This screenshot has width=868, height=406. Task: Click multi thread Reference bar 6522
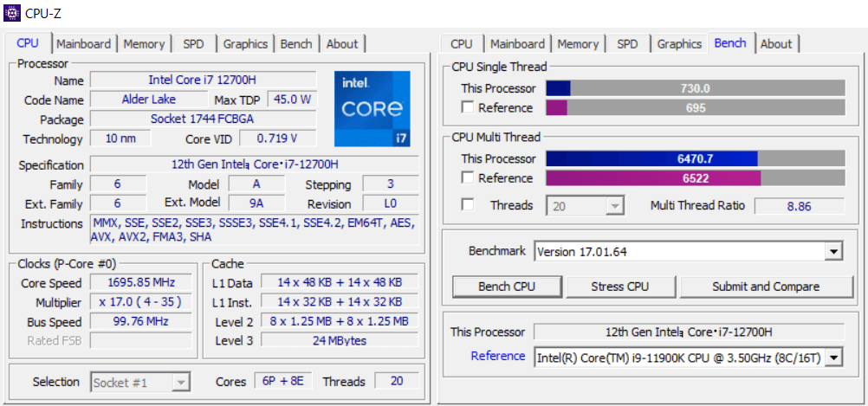tap(696, 178)
